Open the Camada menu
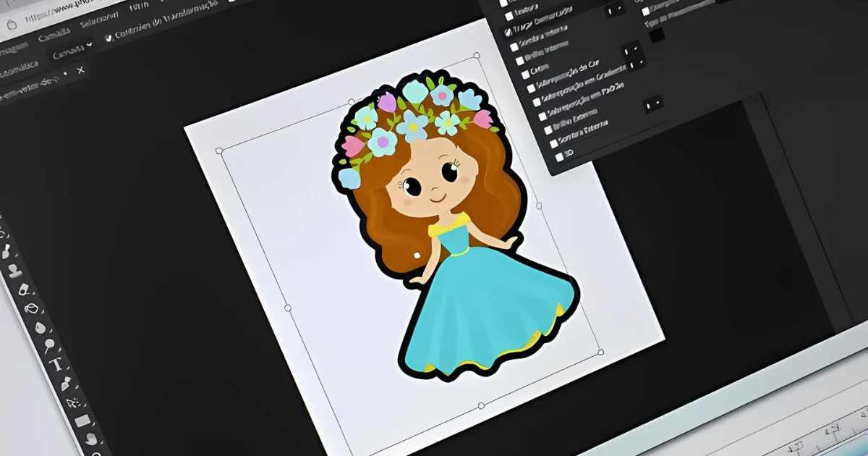Image resolution: width=868 pixels, height=456 pixels. 54,35
